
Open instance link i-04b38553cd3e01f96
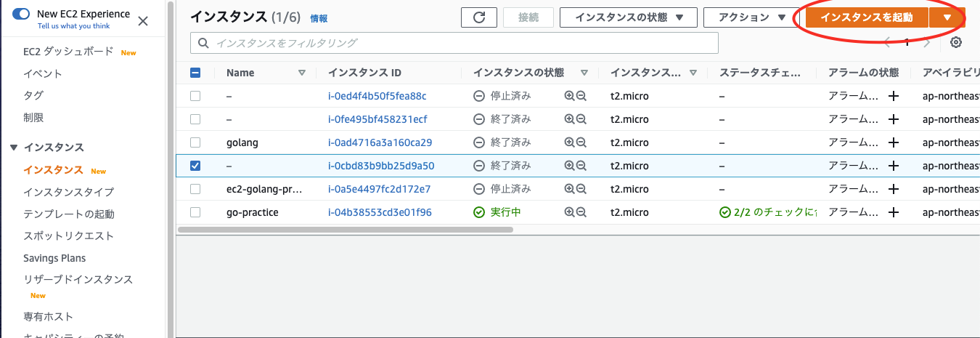[x=380, y=212]
